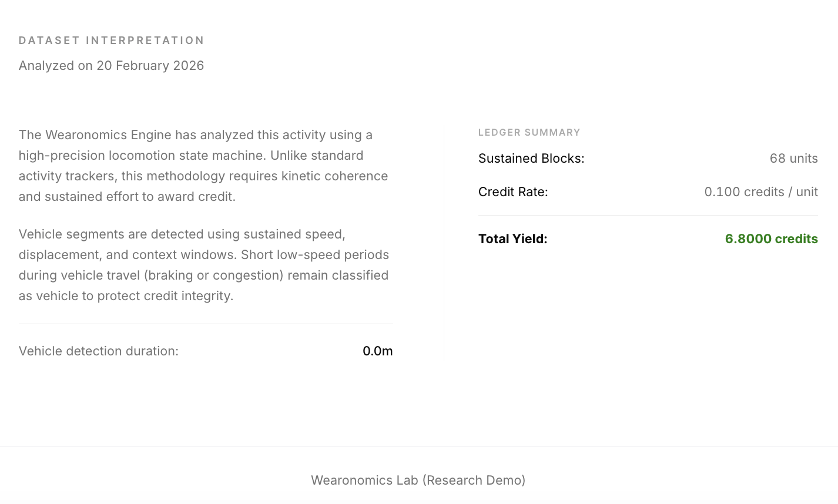This screenshot has width=838, height=504.
Task: Click the vehicle segments explanation paragraph
Action: [x=204, y=265]
